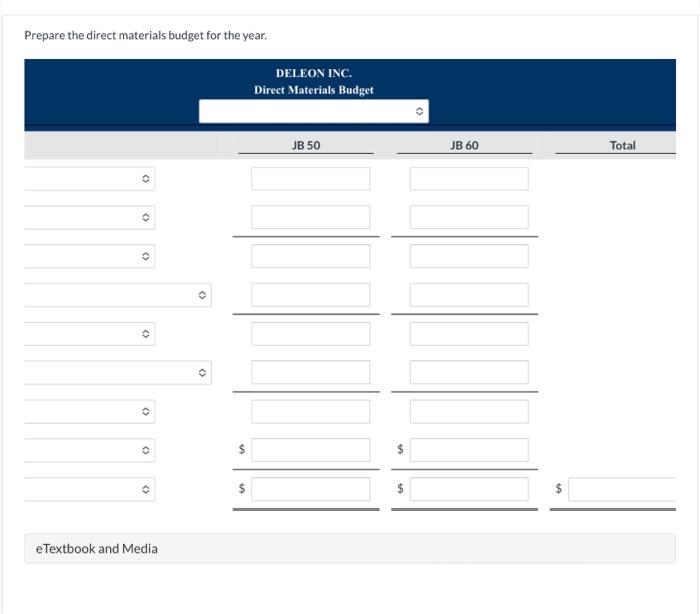Click the Total column header
The width and height of the screenshot is (700, 614).
coord(622,146)
